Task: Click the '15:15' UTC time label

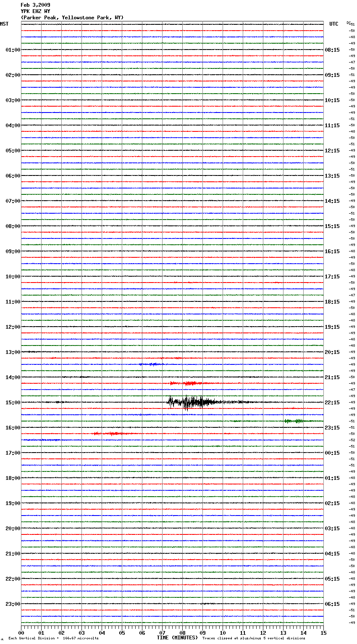Action: tap(332, 226)
